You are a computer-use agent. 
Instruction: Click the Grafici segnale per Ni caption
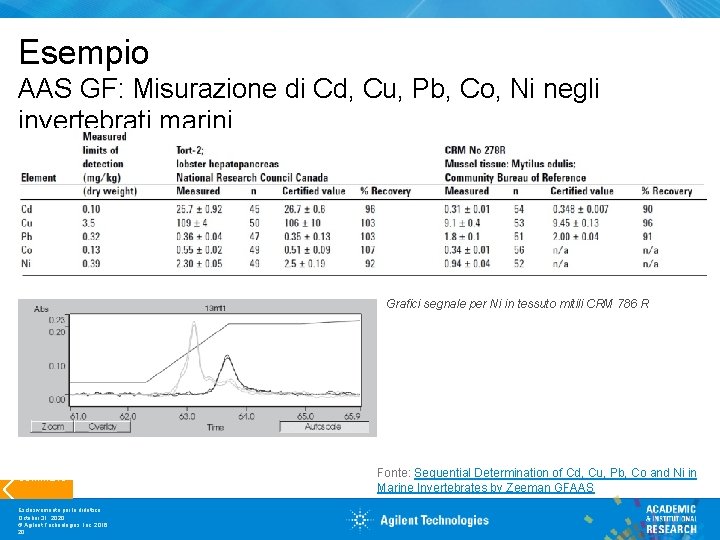[518, 304]
